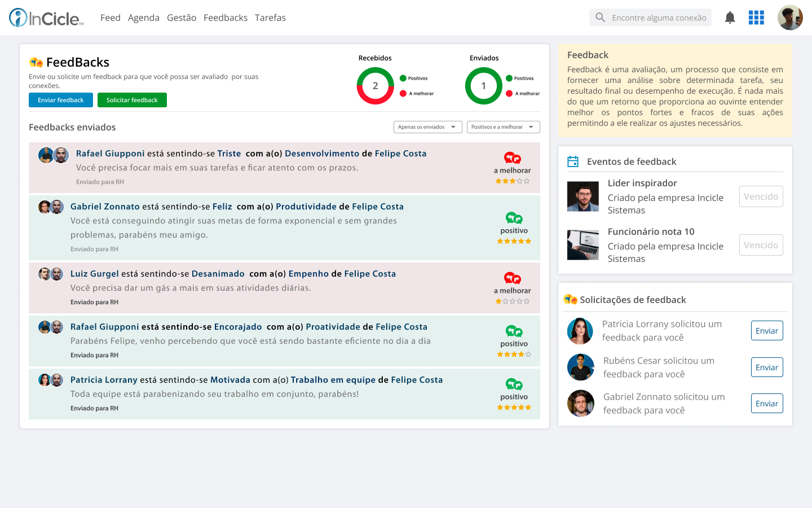Click the Solicitações de feedback chat icon
The image size is (812, 508).
pos(570,299)
